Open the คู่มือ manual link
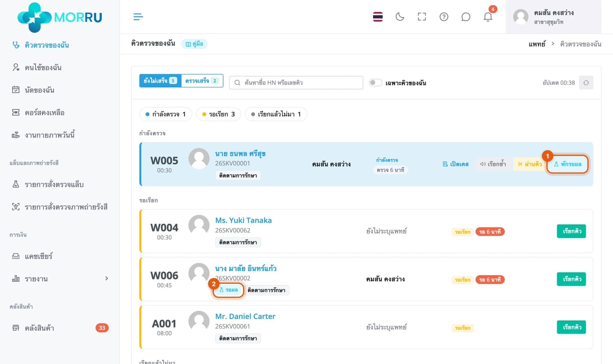The image size is (613, 364). coord(194,44)
